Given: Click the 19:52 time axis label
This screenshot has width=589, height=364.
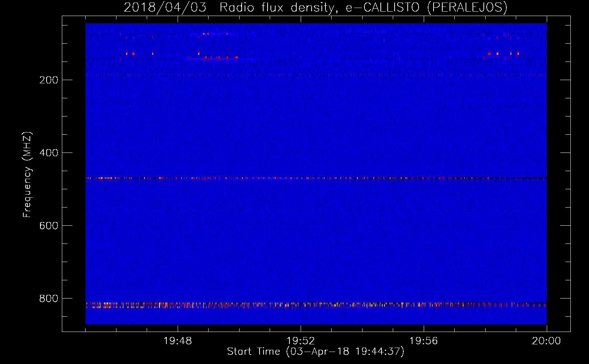Looking at the screenshot, I should point(301,341).
